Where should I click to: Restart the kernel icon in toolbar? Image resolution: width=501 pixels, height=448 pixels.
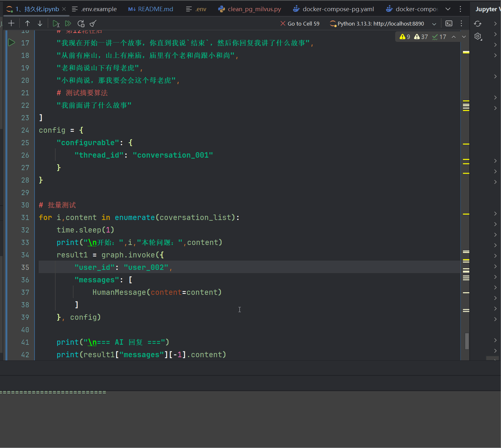pos(81,23)
